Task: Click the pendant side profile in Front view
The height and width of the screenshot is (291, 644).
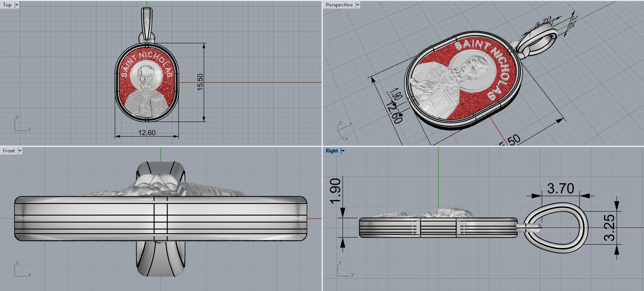Action: click(160, 219)
